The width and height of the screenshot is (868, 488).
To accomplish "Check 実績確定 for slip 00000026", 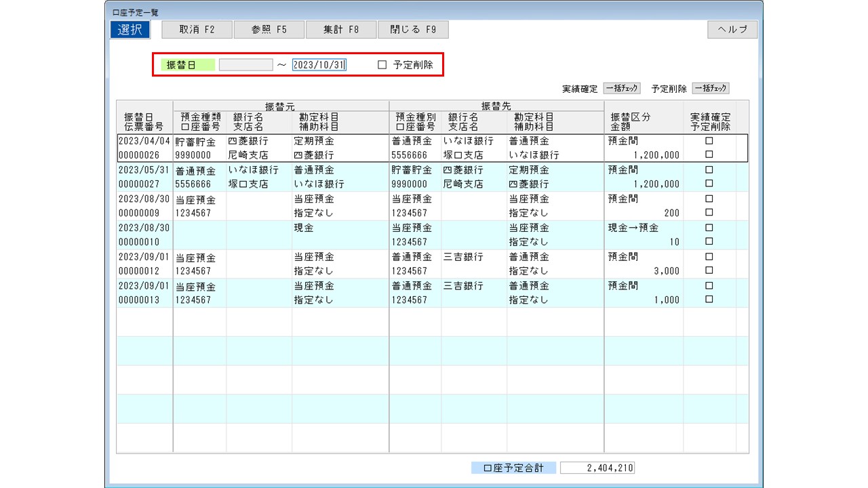I will coord(709,141).
